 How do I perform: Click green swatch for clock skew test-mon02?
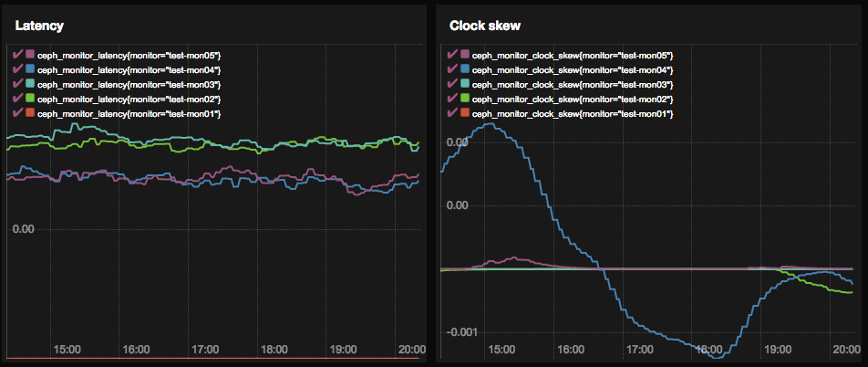click(465, 98)
